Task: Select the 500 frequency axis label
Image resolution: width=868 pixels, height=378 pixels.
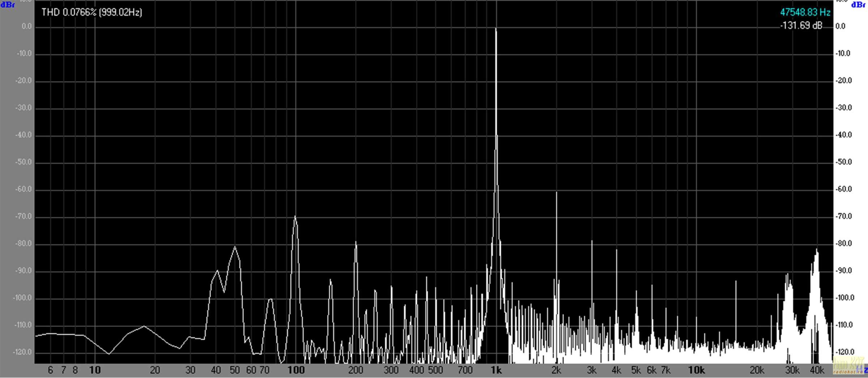Action: pos(435,370)
